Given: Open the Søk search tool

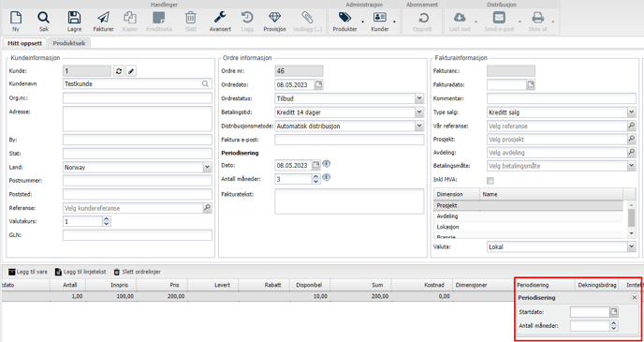Looking at the screenshot, I should pos(44,21).
